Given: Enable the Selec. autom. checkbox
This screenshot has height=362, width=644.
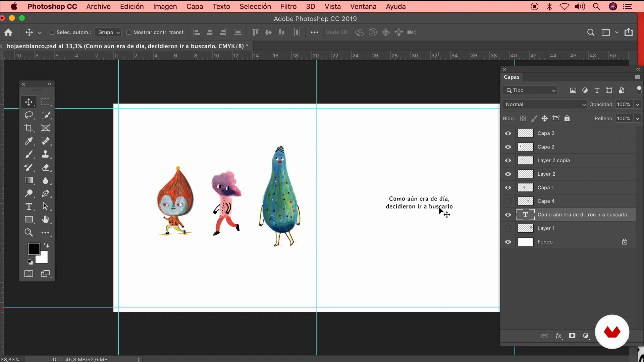Looking at the screenshot, I should click(52, 32).
